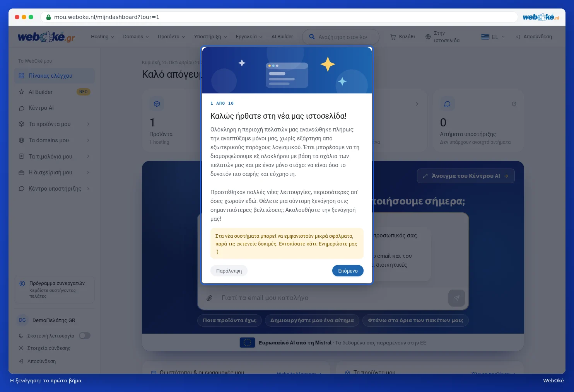The image size is (574, 392).
Task: Click the WebOké.gr logo in header
Action: pos(46,37)
